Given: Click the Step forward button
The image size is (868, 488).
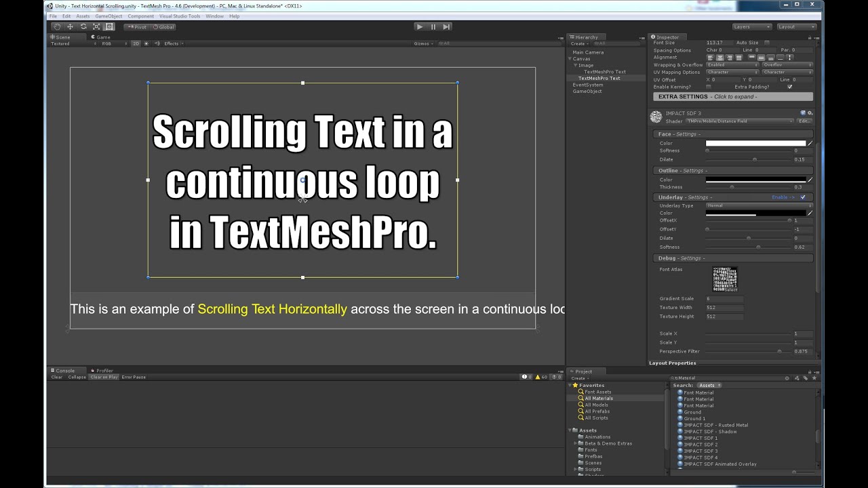Looking at the screenshot, I should point(446,26).
